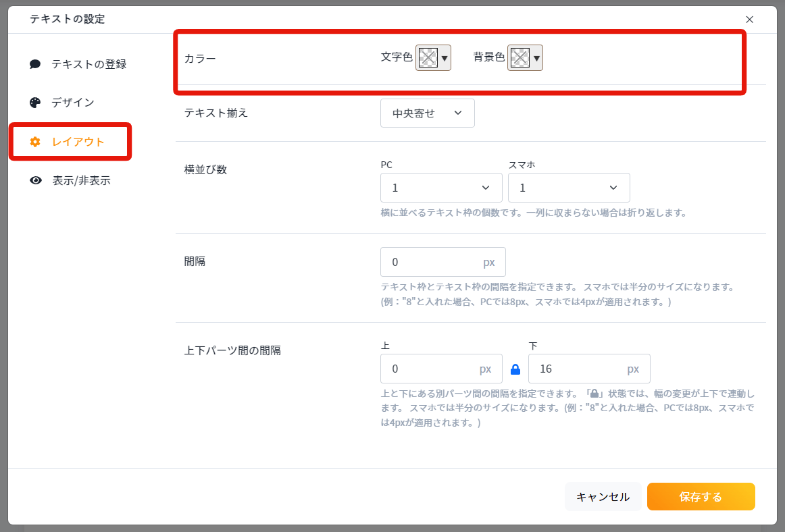Click the 文字色 color swatch

pos(427,58)
